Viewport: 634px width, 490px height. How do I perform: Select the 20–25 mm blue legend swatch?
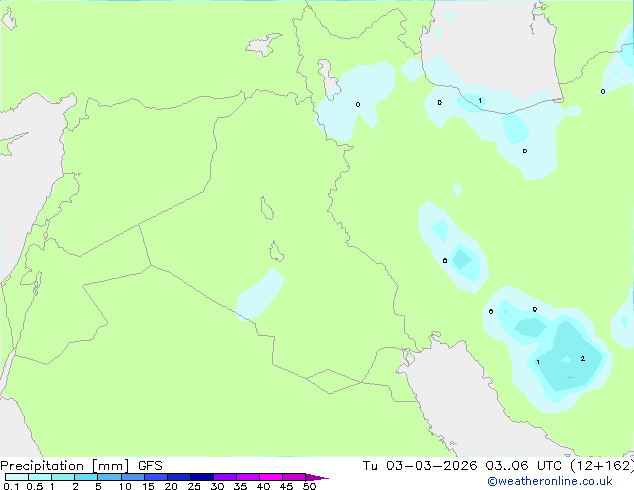tap(179, 477)
